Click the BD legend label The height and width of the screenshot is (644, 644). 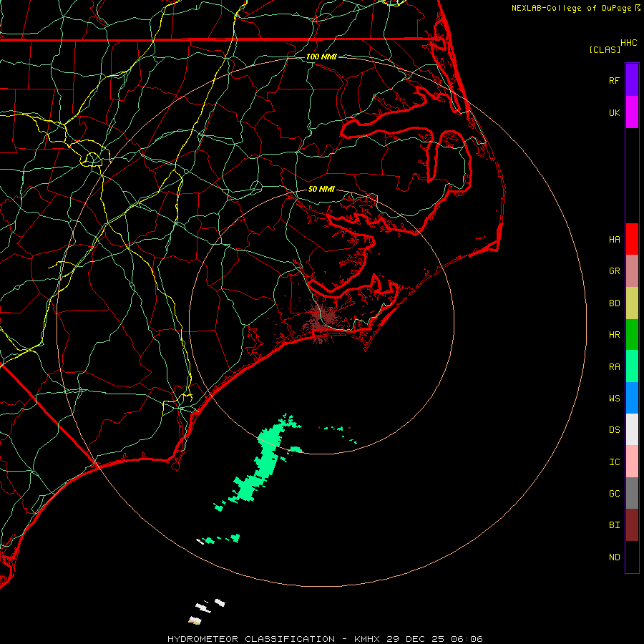(614, 303)
